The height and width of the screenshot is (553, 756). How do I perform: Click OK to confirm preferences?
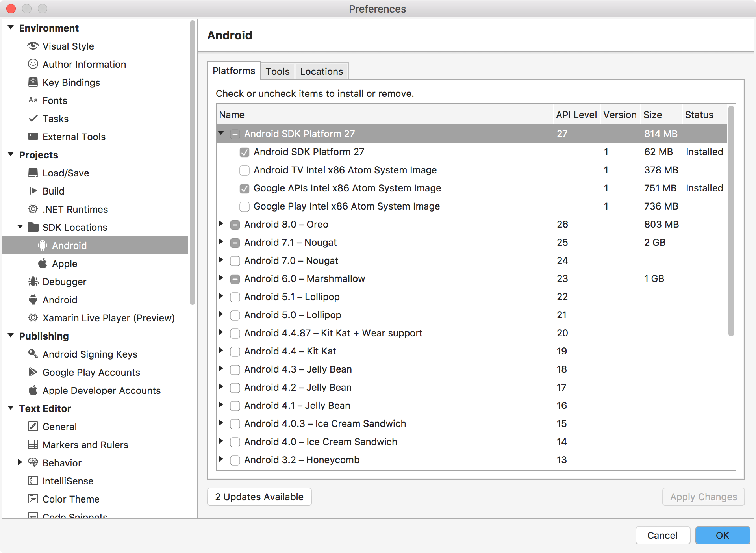723,535
